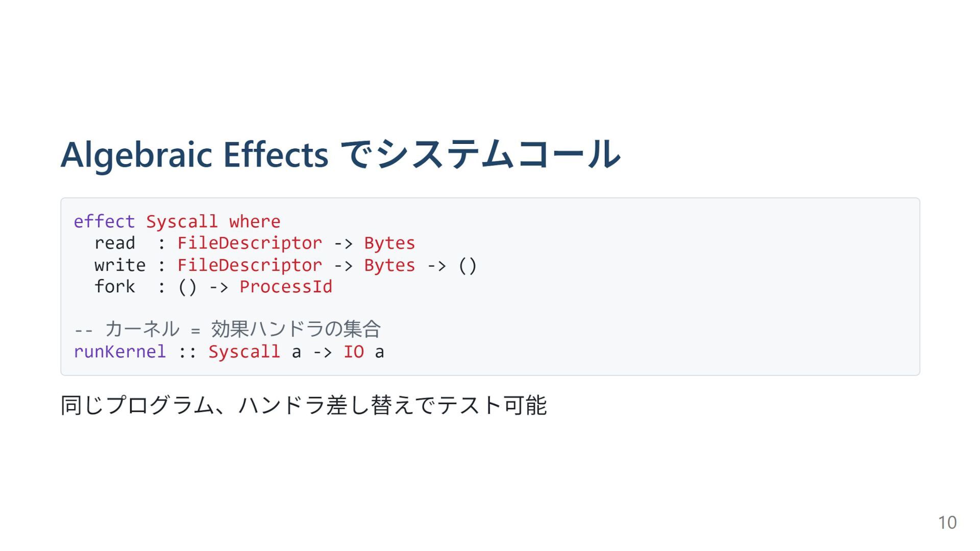Click the slide title "Algebraic Effects でシステムコール"
Image resolution: width=980 pixels, height=551 pixels.
pyautogui.click(x=340, y=155)
